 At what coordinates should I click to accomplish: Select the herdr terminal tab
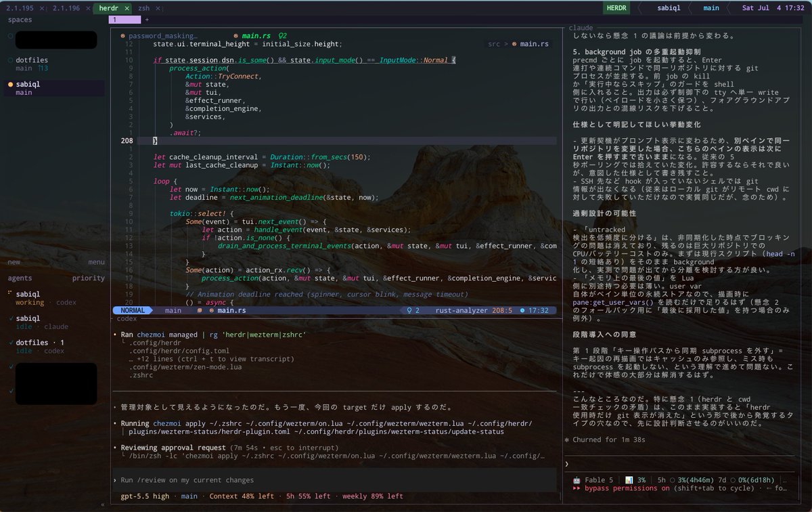108,8
